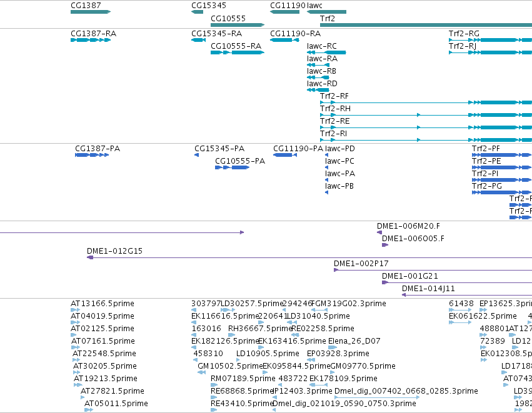Click the CG10555-PA protein label
The image size is (532, 413).
pyautogui.click(x=240, y=161)
